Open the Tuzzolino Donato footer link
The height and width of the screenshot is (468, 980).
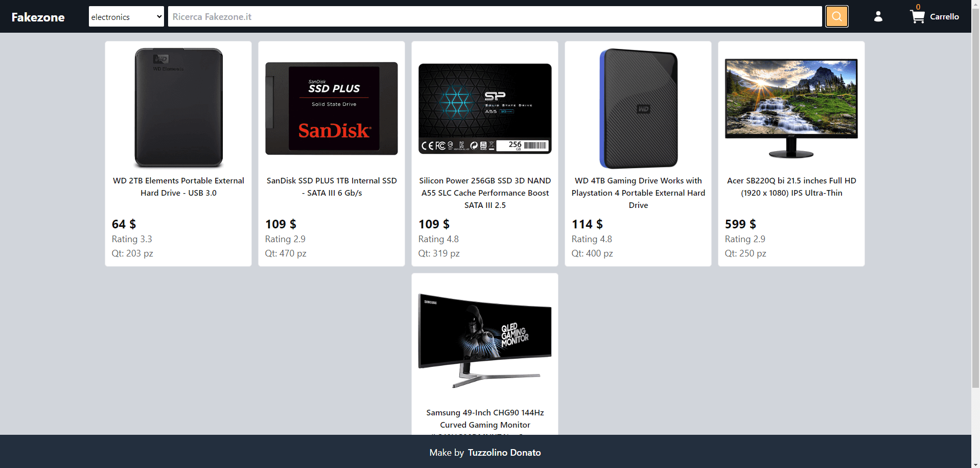pos(504,452)
